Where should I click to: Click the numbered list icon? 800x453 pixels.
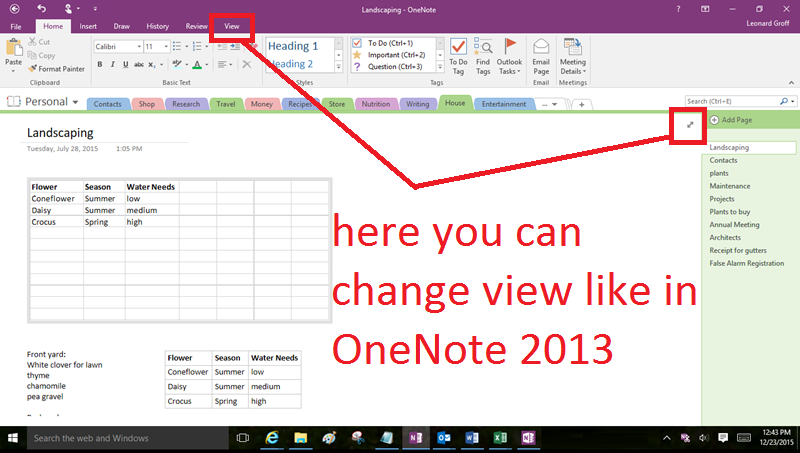[x=197, y=46]
